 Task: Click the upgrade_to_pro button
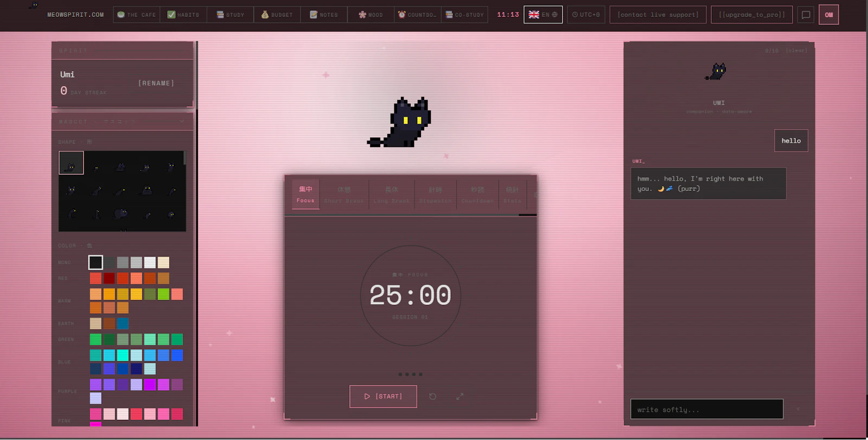[x=752, y=15]
